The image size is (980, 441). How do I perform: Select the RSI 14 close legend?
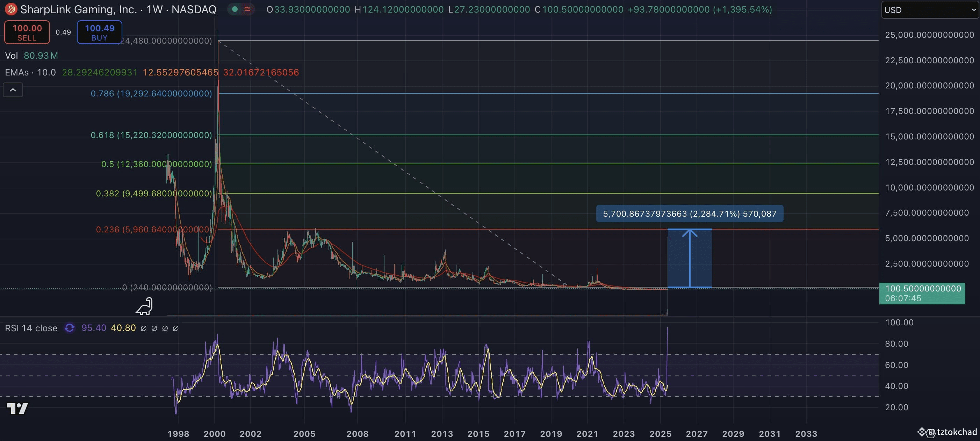coord(31,328)
